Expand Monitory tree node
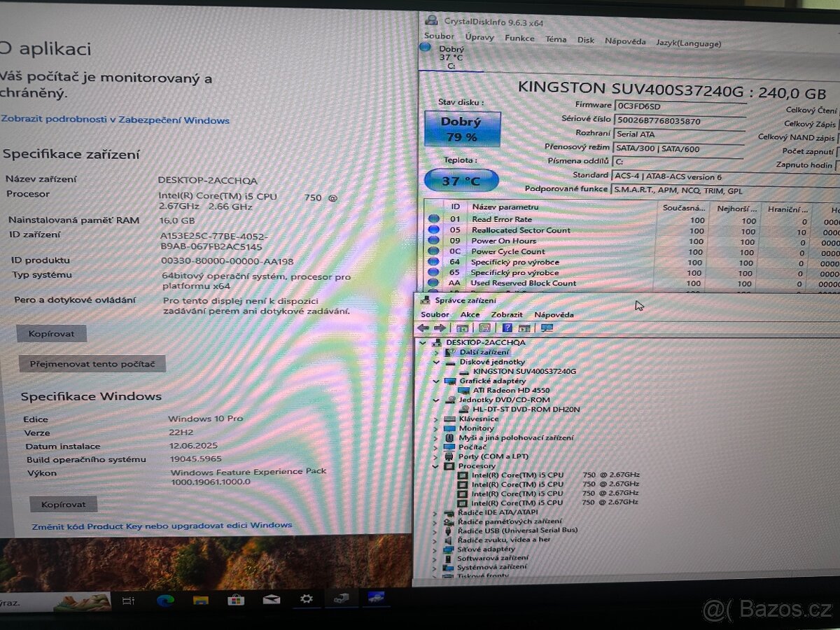Image resolution: width=840 pixels, height=630 pixels. (435, 428)
